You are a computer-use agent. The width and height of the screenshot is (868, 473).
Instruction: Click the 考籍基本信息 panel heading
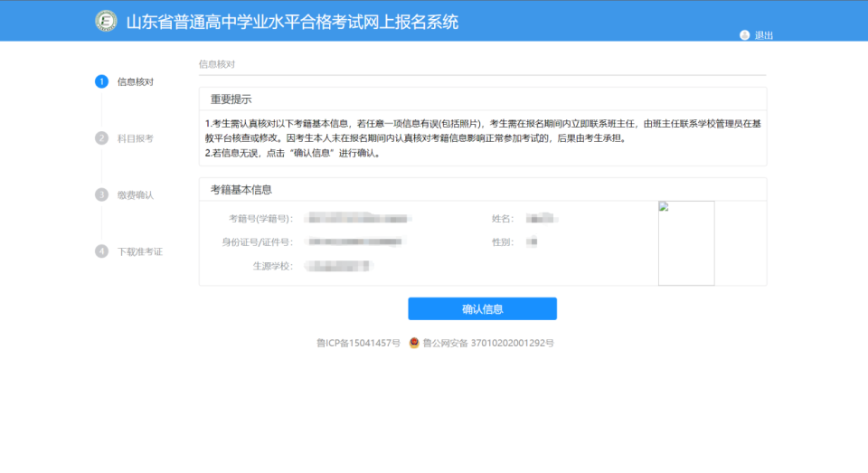pyautogui.click(x=241, y=190)
